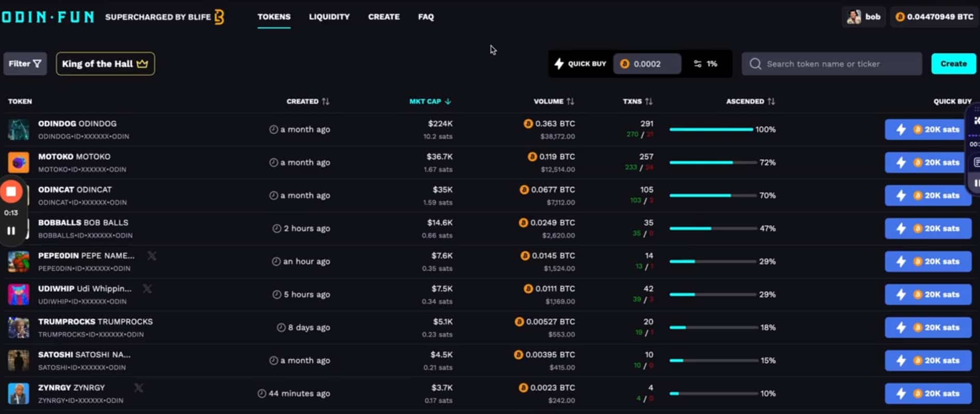Click the Quick Buy lightning icon

pyautogui.click(x=559, y=64)
